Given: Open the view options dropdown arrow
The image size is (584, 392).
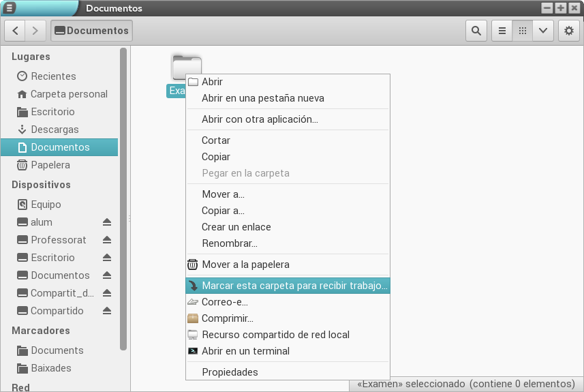Looking at the screenshot, I should 542,31.
